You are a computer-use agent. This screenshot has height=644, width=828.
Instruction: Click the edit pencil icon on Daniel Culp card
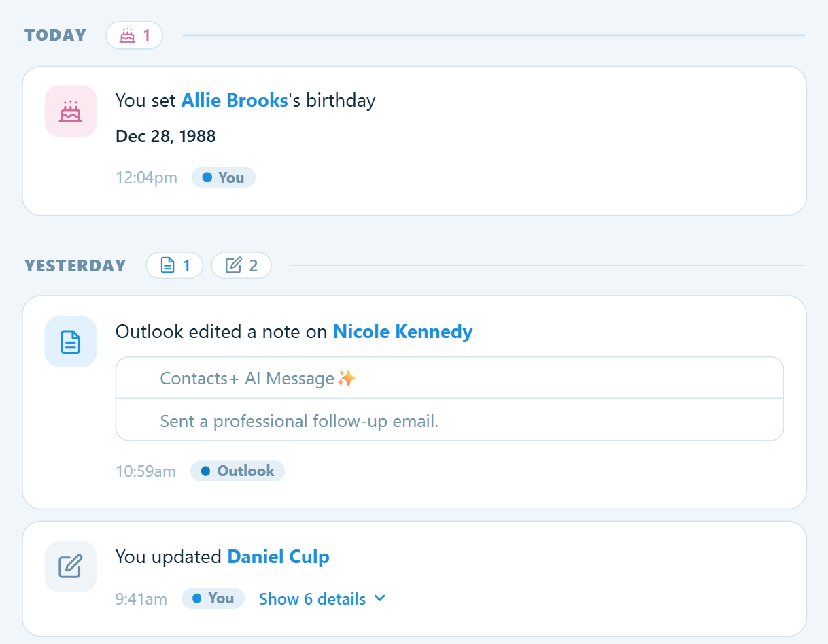tap(71, 566)
